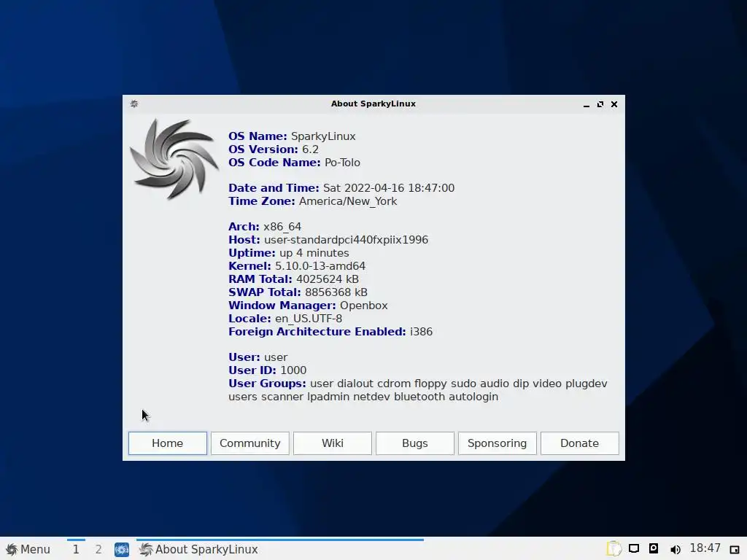
Task: Click the foreign architecture value i386
Action: (421, 332)
